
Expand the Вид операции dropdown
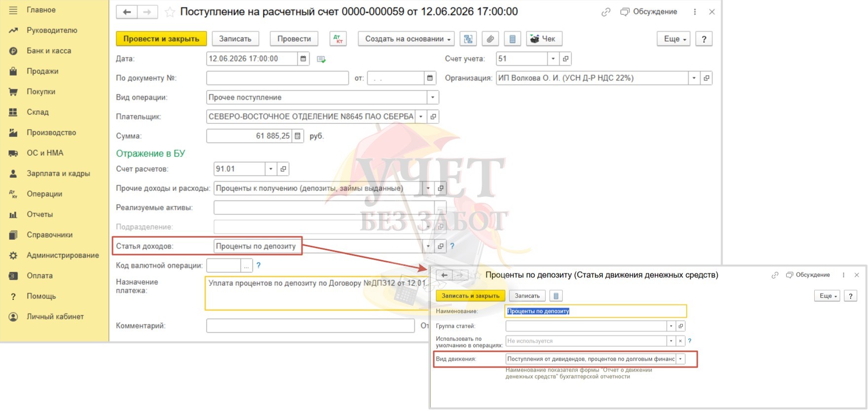point(433,97)
